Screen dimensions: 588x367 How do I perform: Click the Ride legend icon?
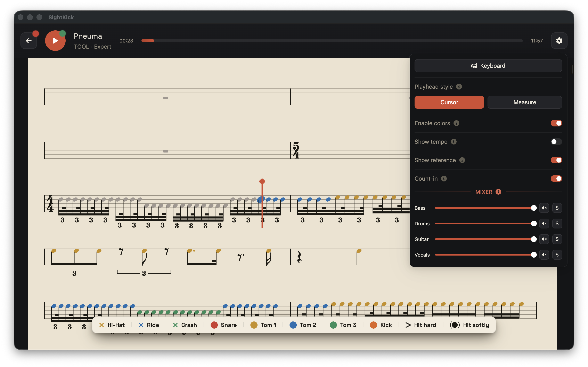(141, 325)
